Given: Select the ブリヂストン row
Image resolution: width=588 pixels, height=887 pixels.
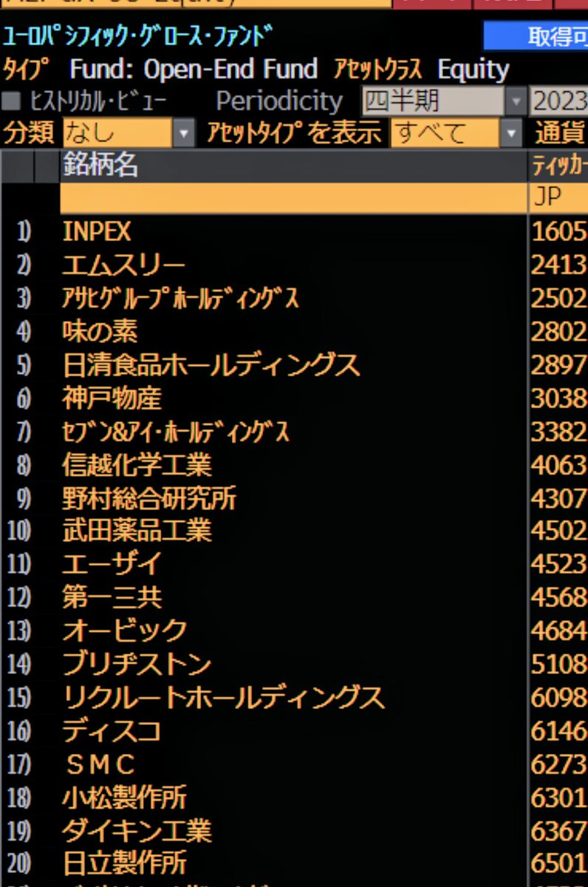Looking at the screenshot, I should pos(294,665).
